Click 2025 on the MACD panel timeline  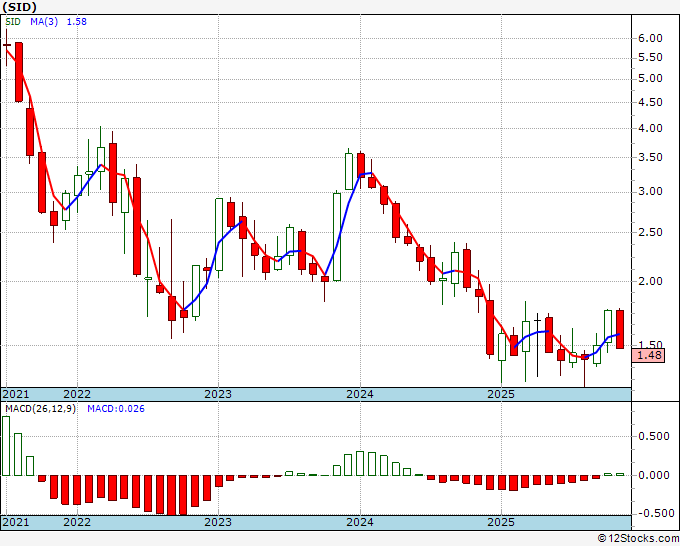501,522
